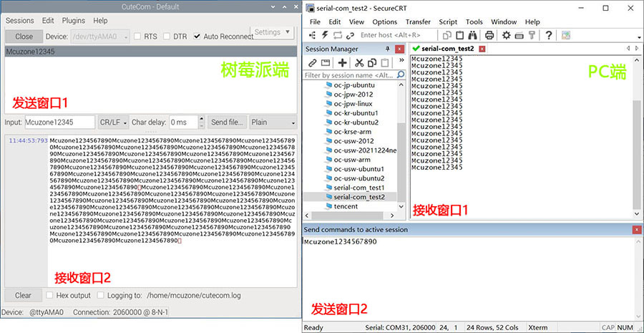Enable Logging to checkbox
This screenshot has width=644, height=333.
[100, 295]
